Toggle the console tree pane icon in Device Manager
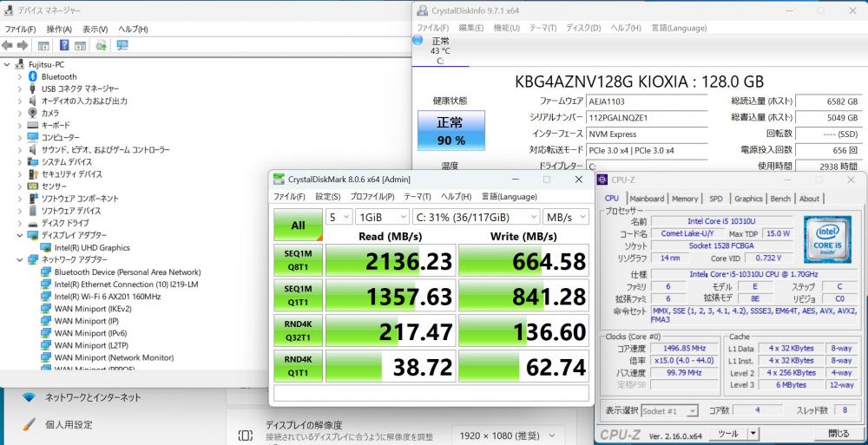 (43, 45)
